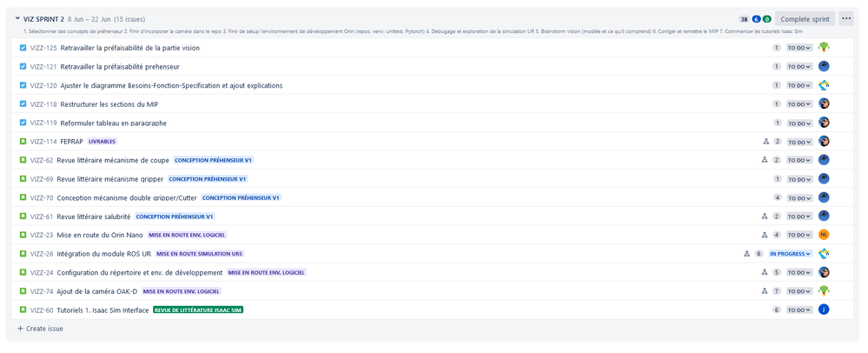Click the NL assignee avatar on VIZZ-23
The image size is (868, 353).
point(824,235)
